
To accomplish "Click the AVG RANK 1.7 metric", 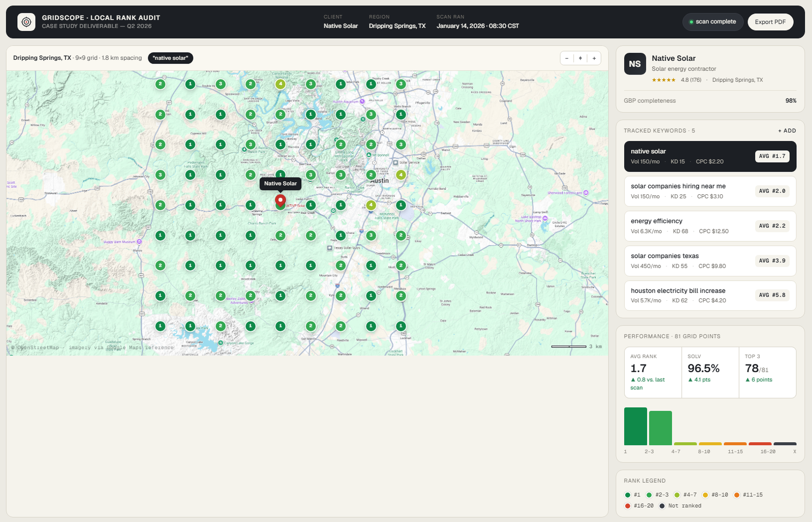I will coord(653,372).
